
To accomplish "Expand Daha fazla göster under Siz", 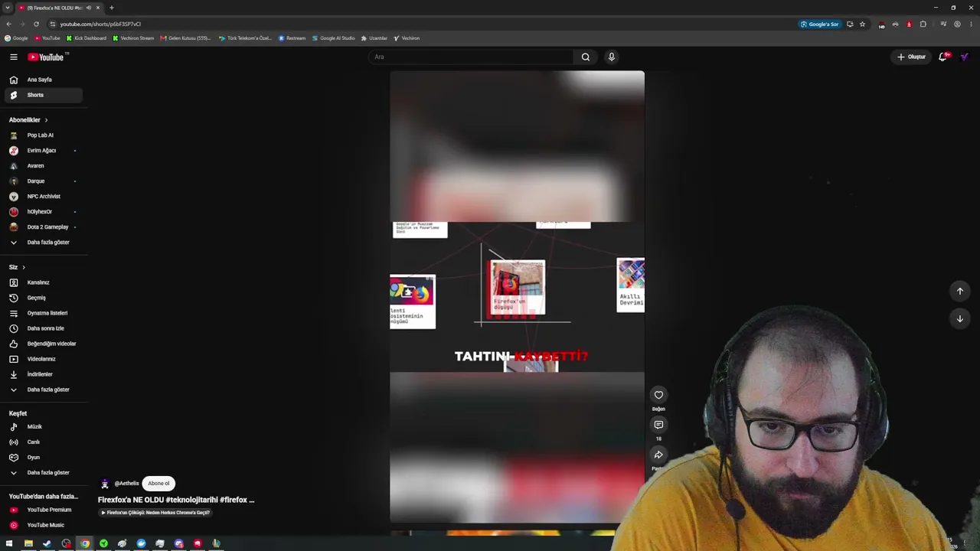I will coord(42,390).
